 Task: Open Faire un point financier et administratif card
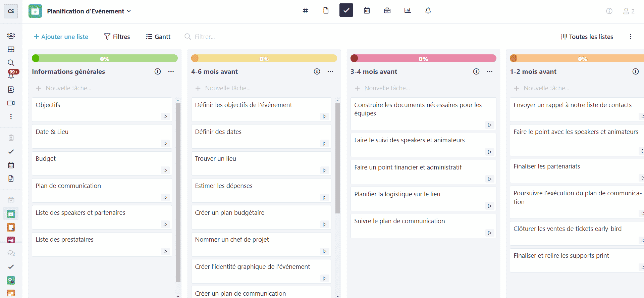tap(423, 172)
